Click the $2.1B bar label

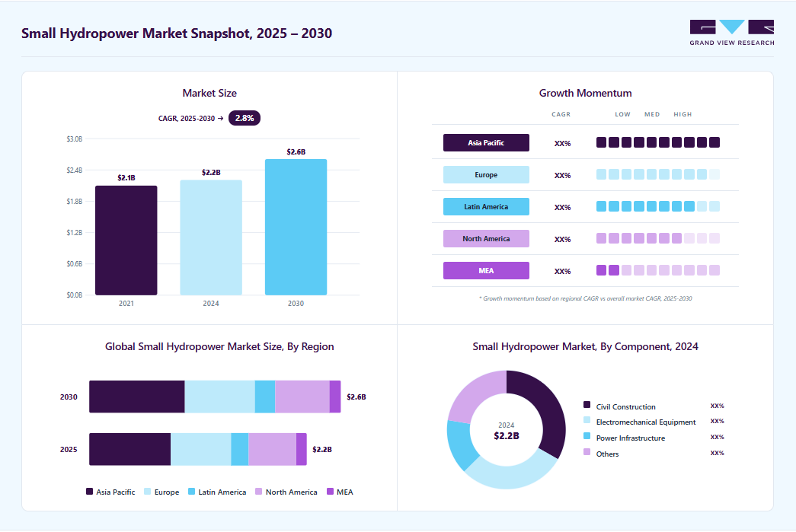[x=126, y=177]
